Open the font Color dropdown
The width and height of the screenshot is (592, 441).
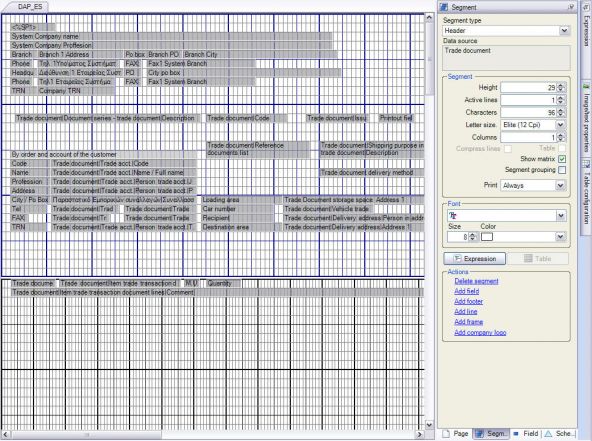click(x=561, y=237)
